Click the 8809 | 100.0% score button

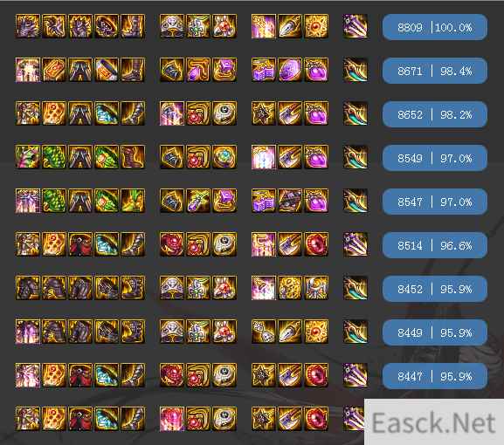coord(435,27)
